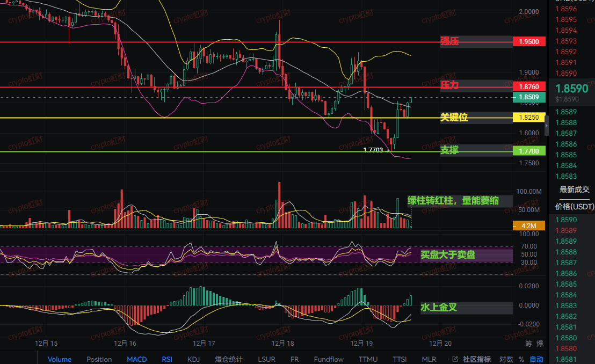Image resolution: width=595 pixels, height=364 pixels.
Task: Toggle the Volume indicator
Action: pyautogui.click(x=59, y=359)
